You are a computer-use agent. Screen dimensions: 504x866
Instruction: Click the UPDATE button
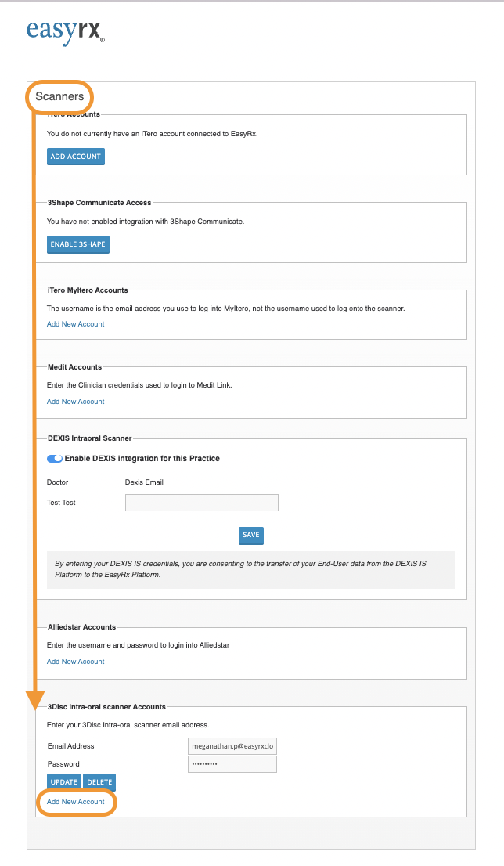pyautogui.click(x=64, y=782)
